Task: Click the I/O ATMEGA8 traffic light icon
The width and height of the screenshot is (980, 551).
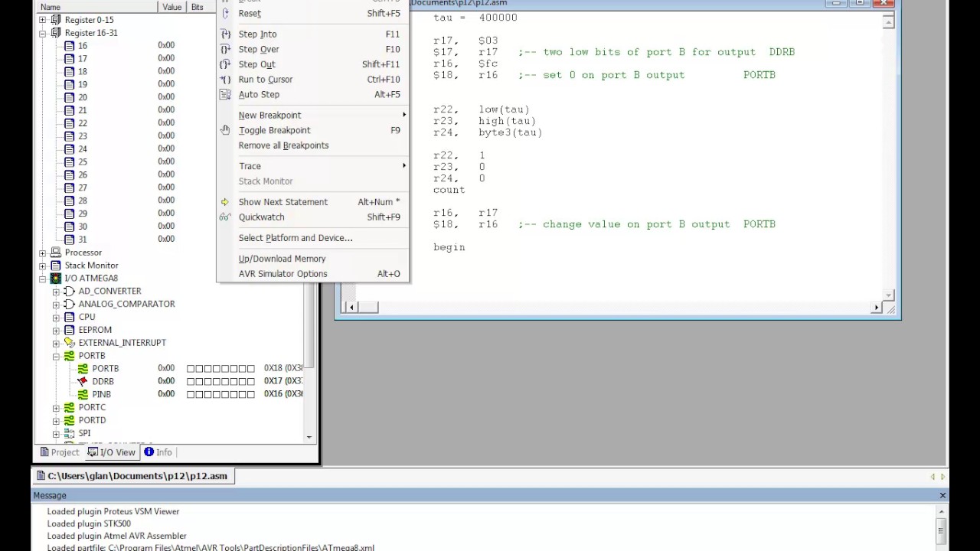Action: [x=56, y=278]
